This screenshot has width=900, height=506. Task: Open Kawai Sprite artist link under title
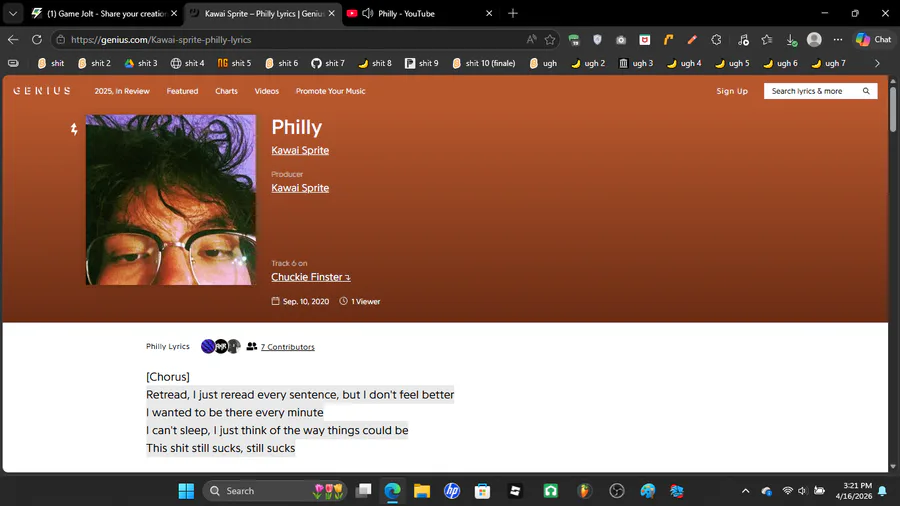tap(300, 150)
